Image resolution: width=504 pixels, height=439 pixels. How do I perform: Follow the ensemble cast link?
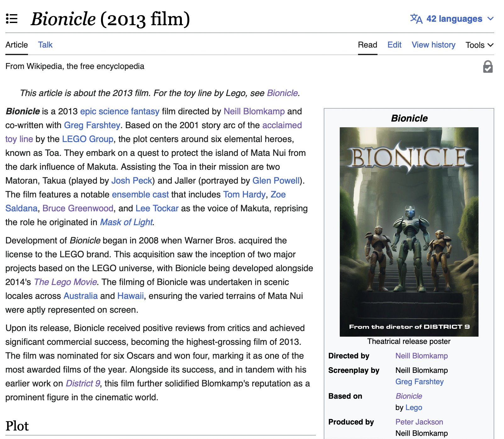[140, 194]
